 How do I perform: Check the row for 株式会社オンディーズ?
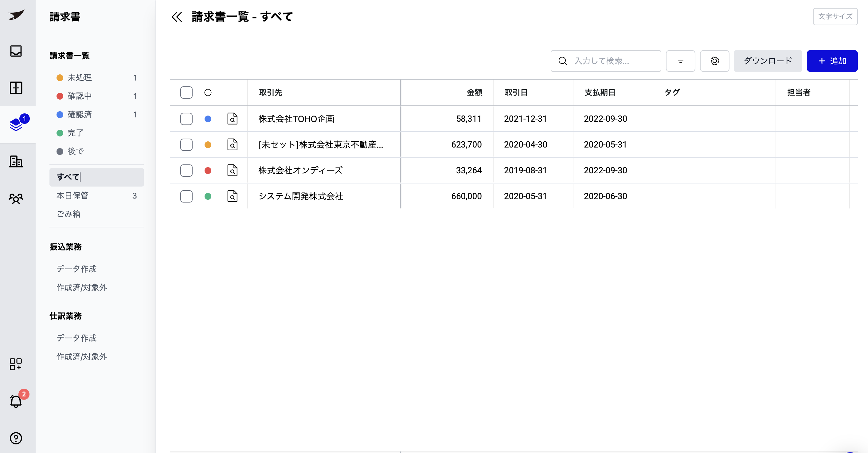pyautogui.click(x=186, y=171)
